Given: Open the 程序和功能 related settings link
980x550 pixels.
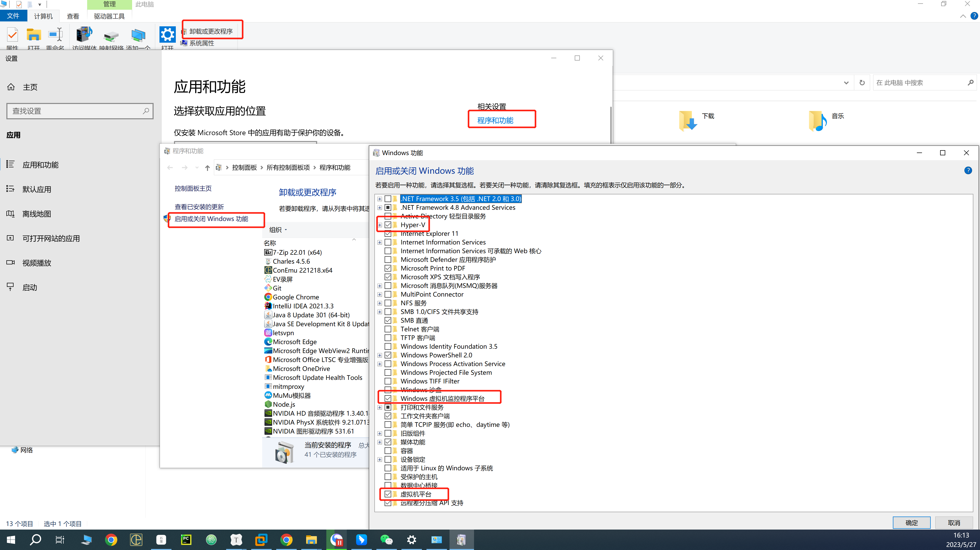Looking at the screenshot, I should click(495, 120).
